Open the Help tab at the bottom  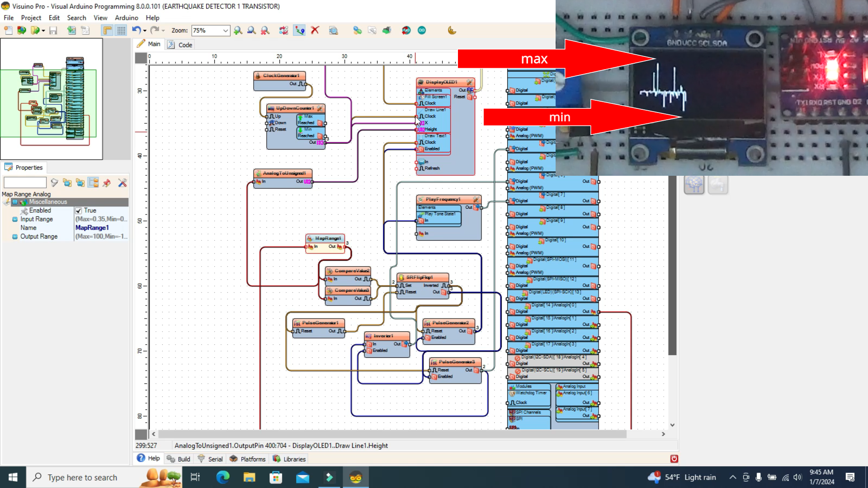click(148, 458)
